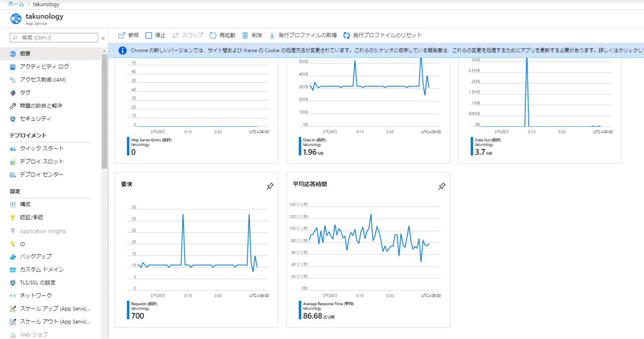
Task: Collapse the sidebar with the double-chevron
Action: pos(103,38)
